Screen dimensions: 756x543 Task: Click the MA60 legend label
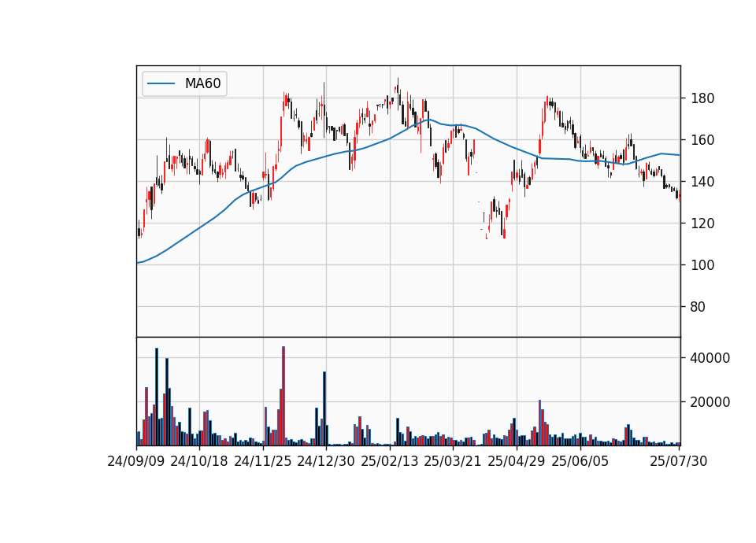tap(202, 83)
